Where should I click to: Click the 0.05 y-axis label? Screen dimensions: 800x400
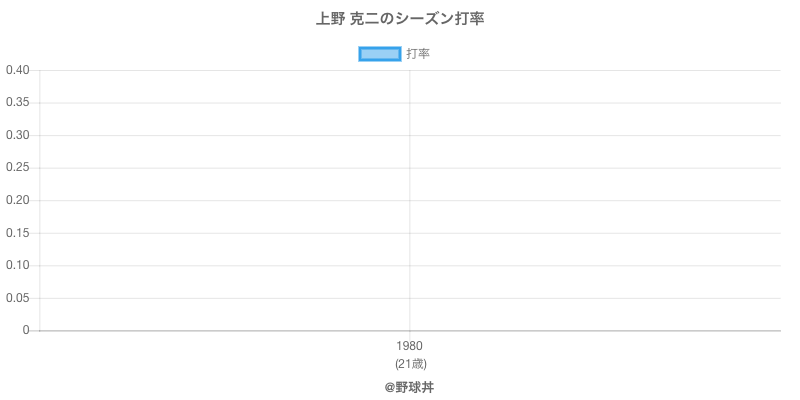coord(17,298)
